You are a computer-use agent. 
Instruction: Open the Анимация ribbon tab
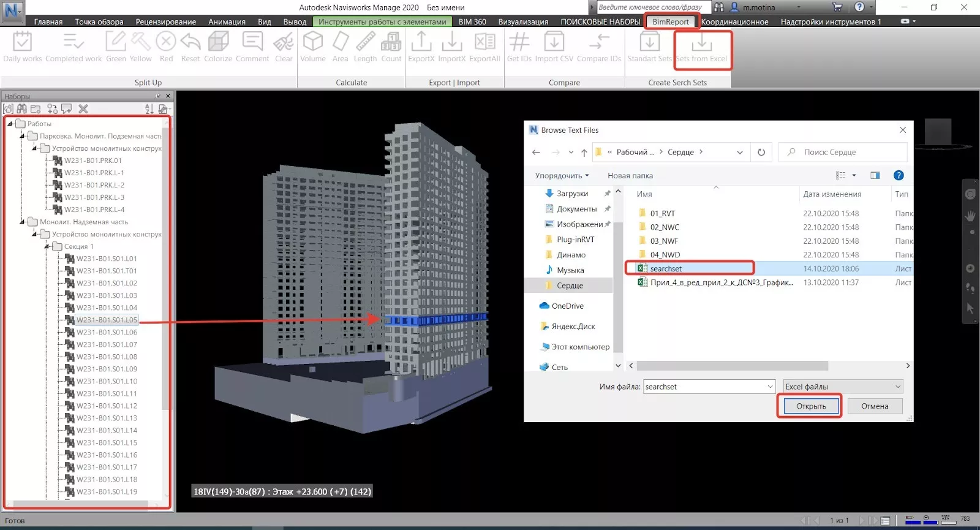click(x=227, y=21)
